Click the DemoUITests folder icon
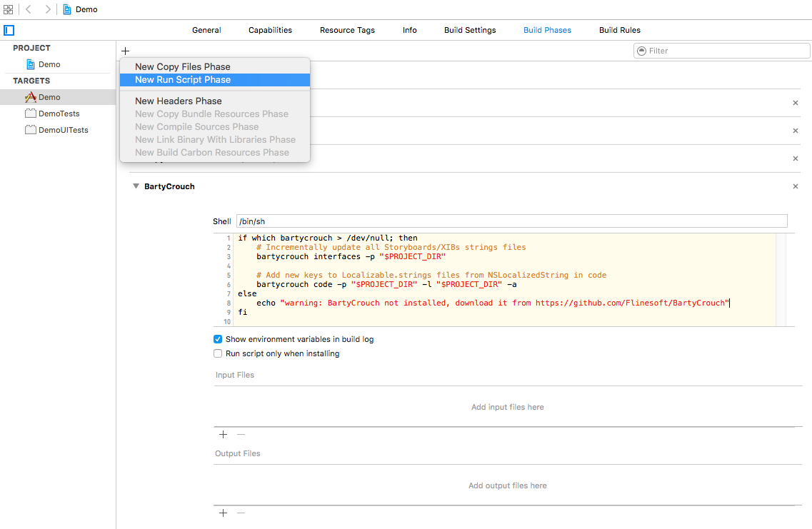 [31, 130]
